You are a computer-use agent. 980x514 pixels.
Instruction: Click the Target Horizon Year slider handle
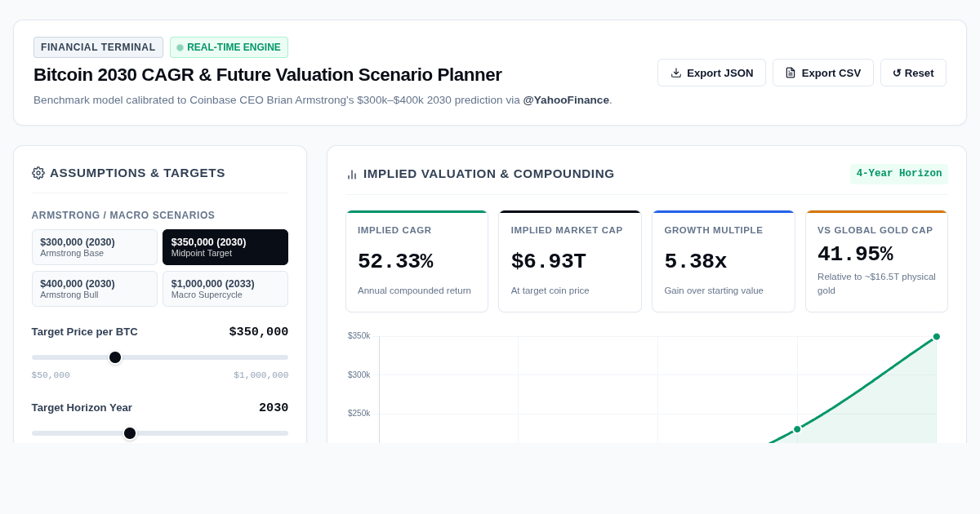point(130,433)
